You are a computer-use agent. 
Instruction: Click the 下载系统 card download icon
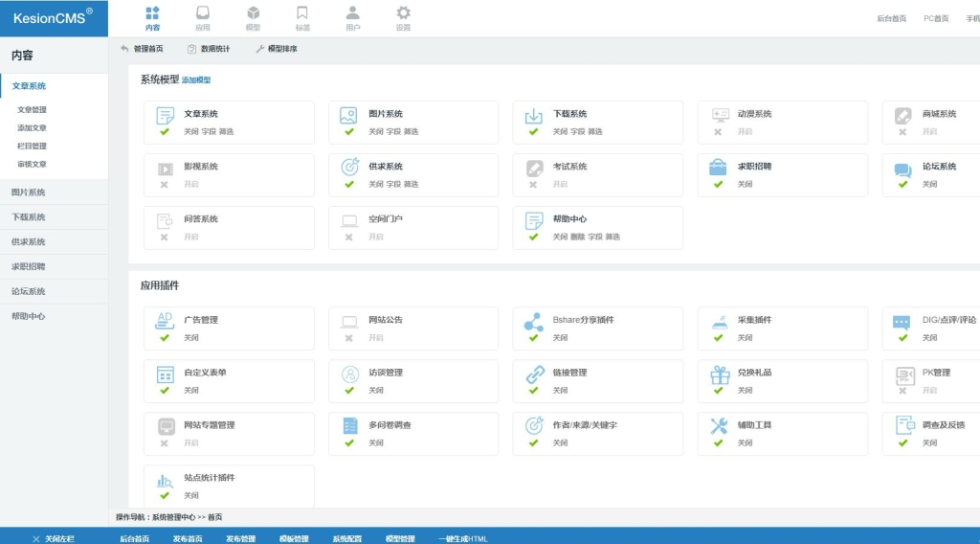click(x=533, y=116)
